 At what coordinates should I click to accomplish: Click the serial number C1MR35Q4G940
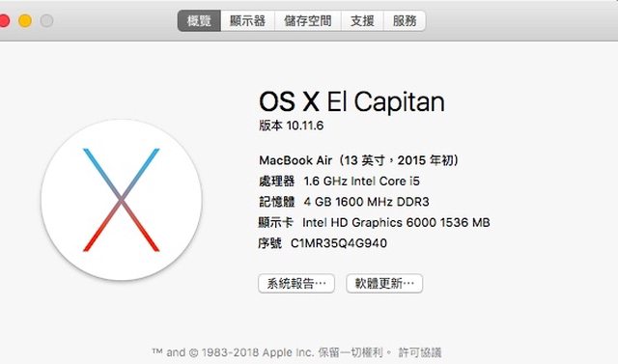(x=339, y=243)
